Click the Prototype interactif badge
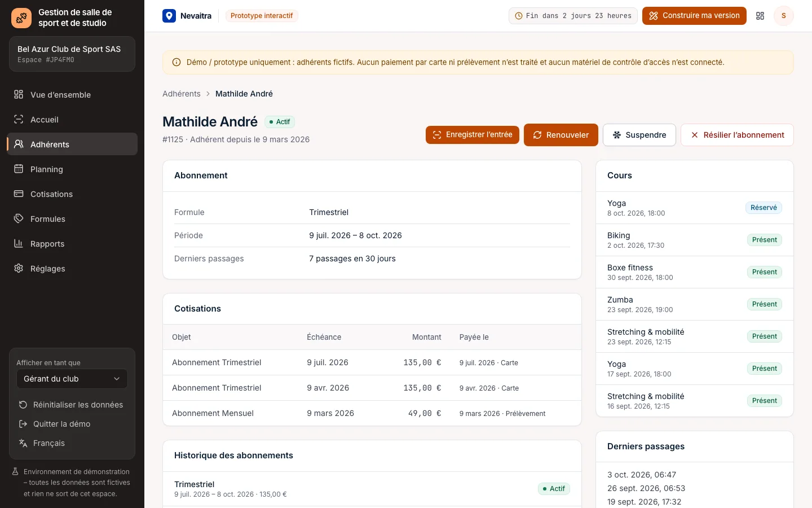This screenshot has width=812, height=508. pos(262,16)
